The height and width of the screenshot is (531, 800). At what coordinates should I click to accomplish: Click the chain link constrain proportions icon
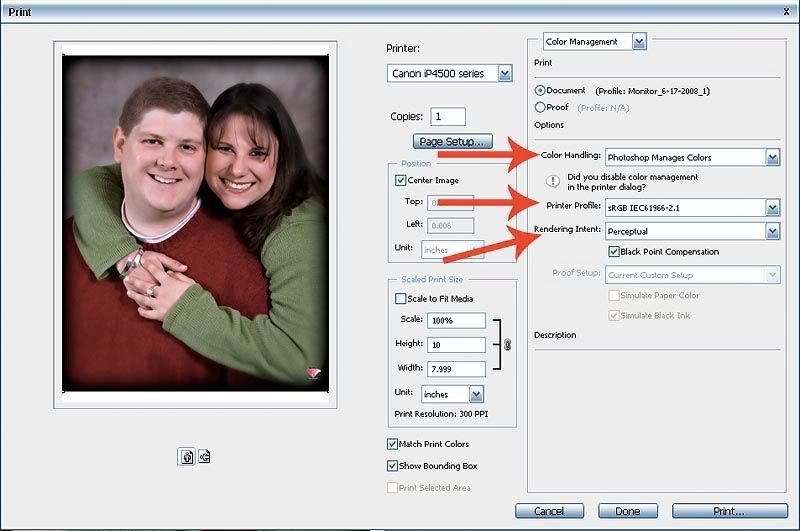tap(507, 345)
